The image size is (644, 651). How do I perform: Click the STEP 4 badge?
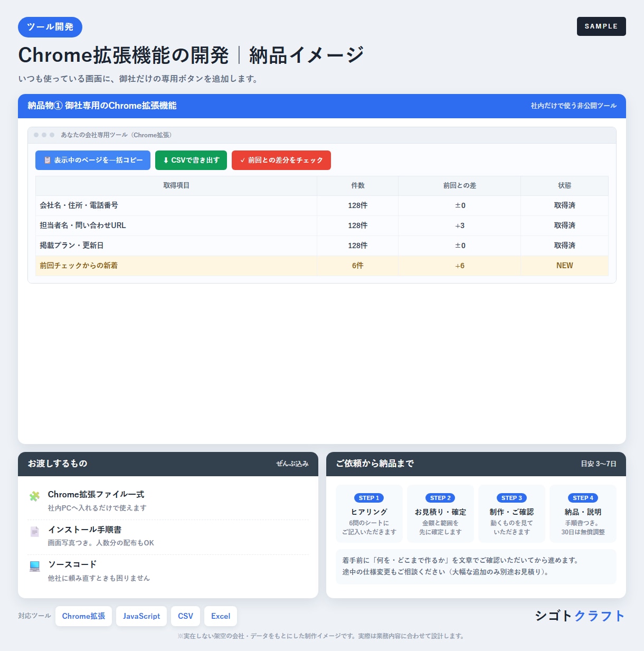pos(583,498)
